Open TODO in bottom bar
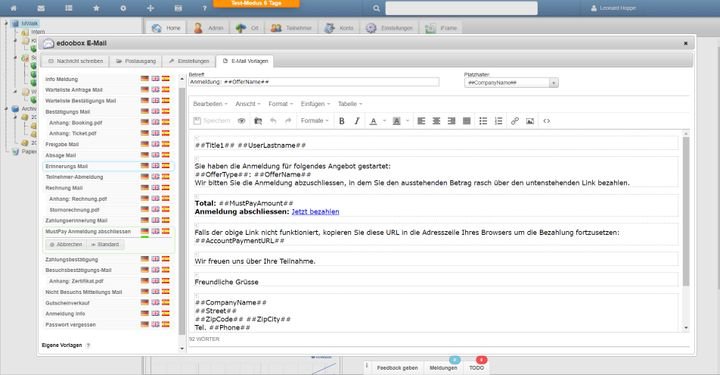The width and height of the screenshot is (720, 375). 476,368
